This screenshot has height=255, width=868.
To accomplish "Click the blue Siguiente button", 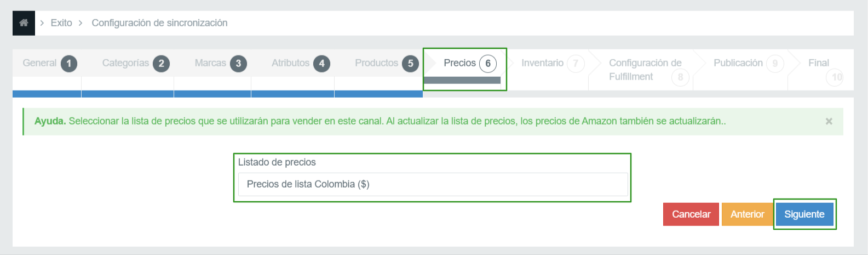I will click(804, 214).
